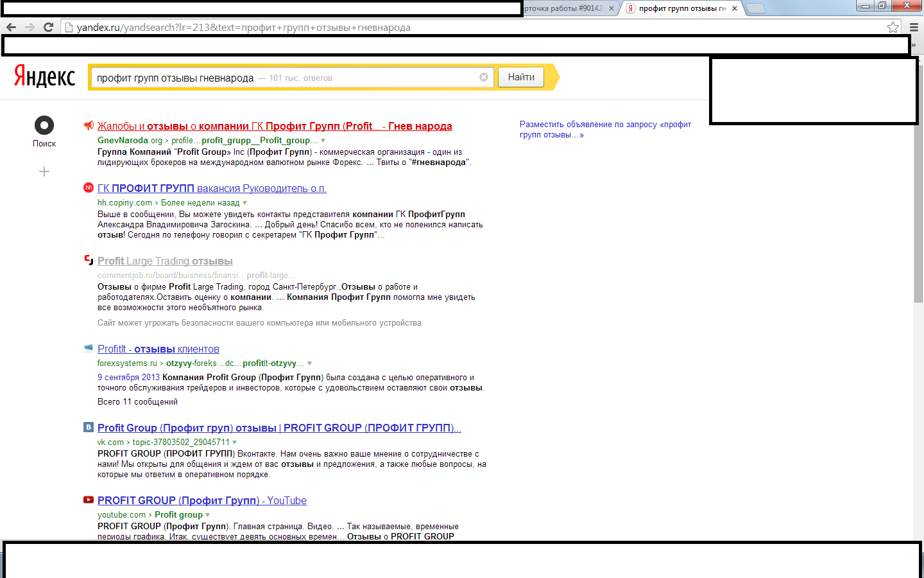924x578 pixels.
Task: Open Profit Group (Профит груп) отзывы VK link
Action: [x=279, y=428]
